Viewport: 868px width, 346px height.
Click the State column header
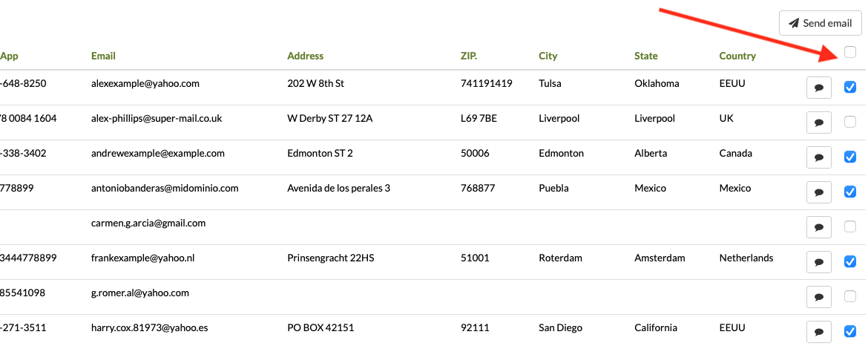coord(645,56)
